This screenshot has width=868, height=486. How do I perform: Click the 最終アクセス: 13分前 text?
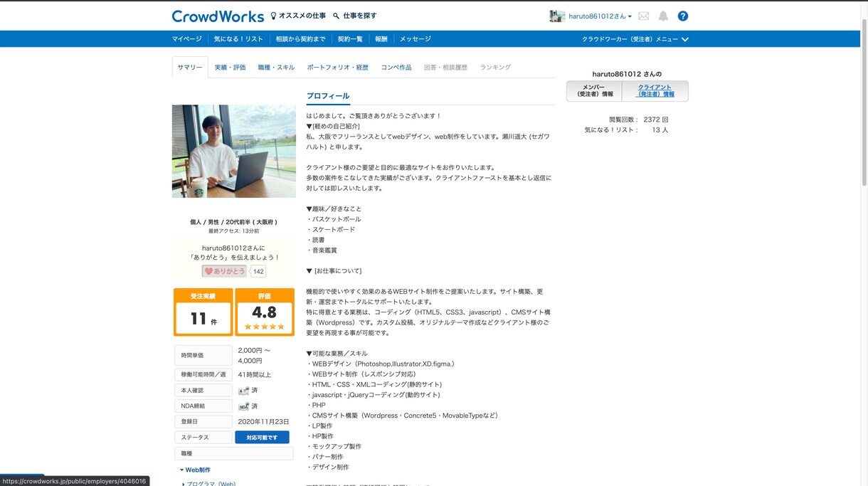pos(234,231)
